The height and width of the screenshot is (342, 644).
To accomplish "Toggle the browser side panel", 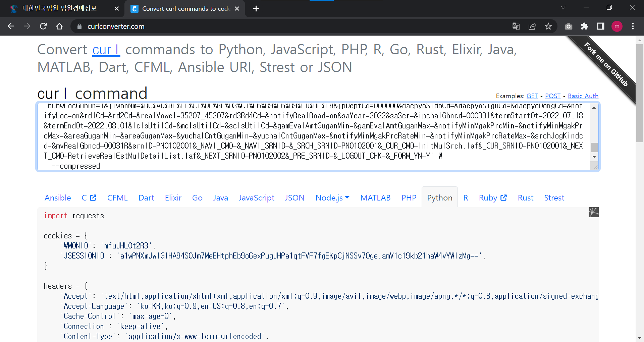I will point(601,26).
